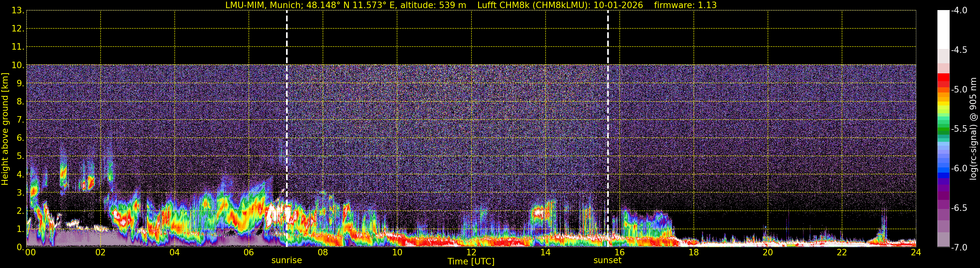This screenshot has height=268, width=980.
Task: Click the height axis tick "7."
Action: click(x=20, y=120)
